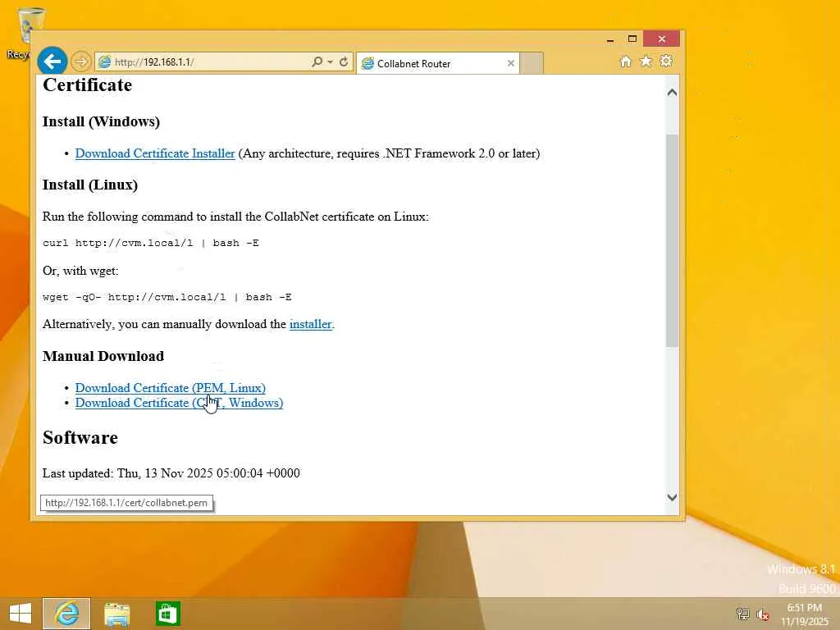Click the Install (Windows) heading
The height and width of the screenshot is (630, 840).
(x=101, y=121)
